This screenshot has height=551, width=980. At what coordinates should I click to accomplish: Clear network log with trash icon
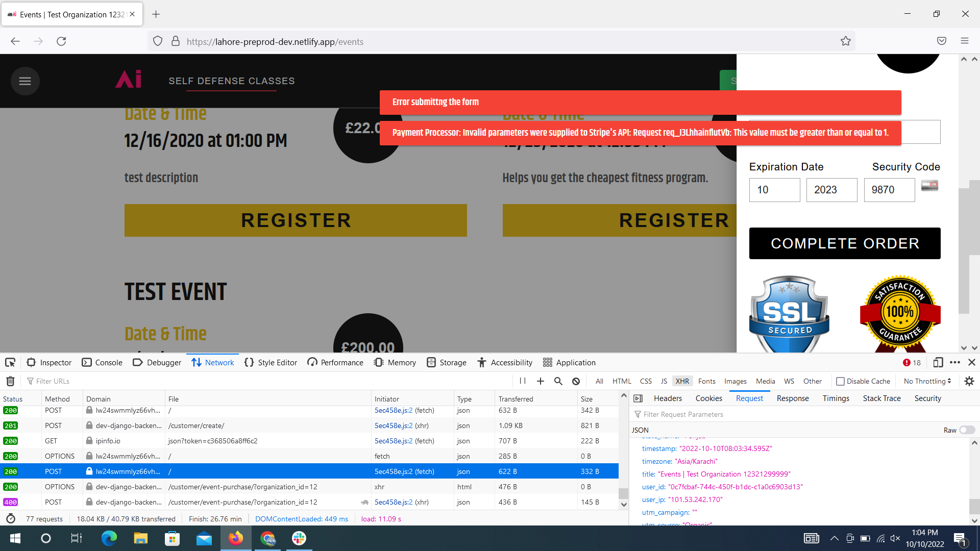pyautogui.click(x=10, y=381)
